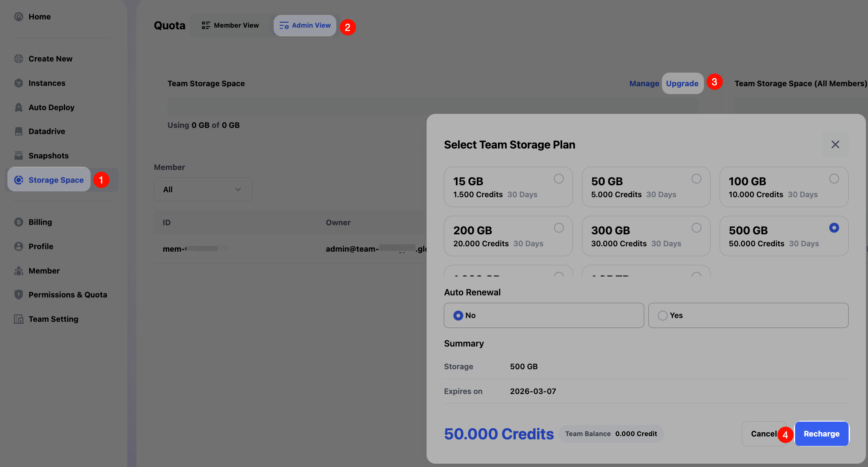Close the Select Team Storage Plan dialog

835,144
